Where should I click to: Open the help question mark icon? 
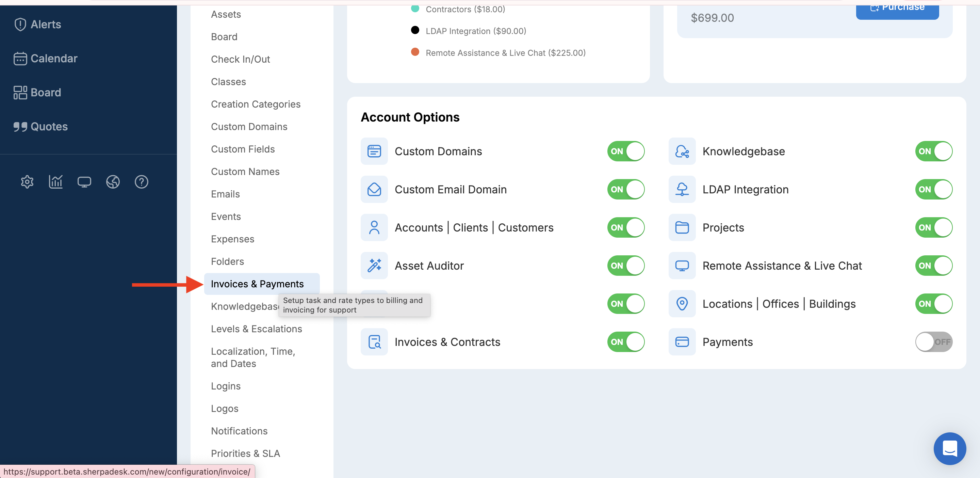click(141, 182)
